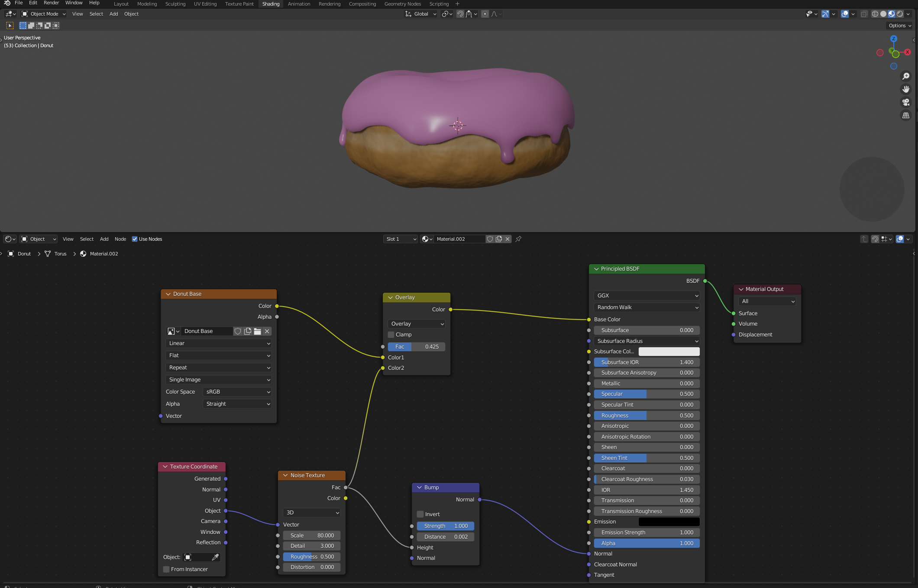Open the zoom tool in viewport sidebar
The height and width of the screenshot is (588, 918).
tap(906, 76)
